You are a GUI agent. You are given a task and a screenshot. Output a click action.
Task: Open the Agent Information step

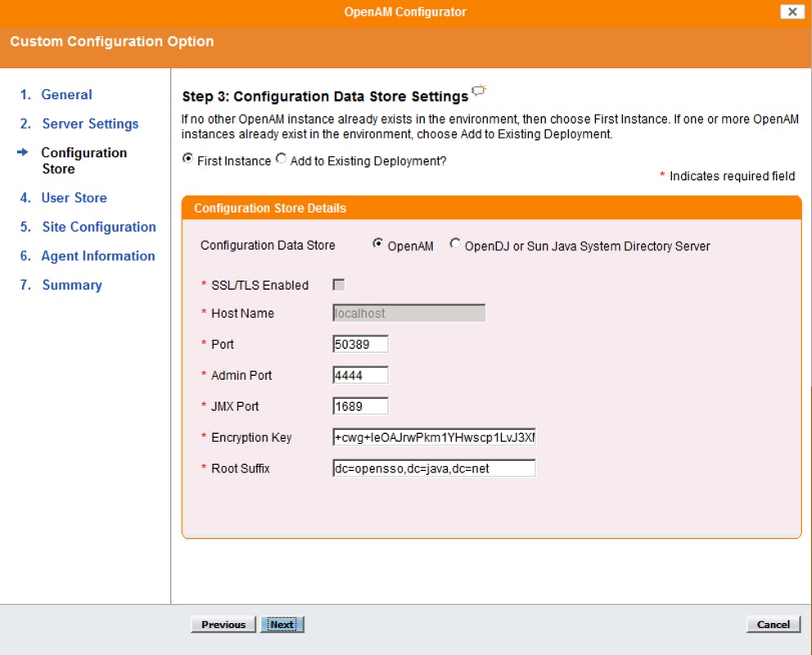pos(97,255)
